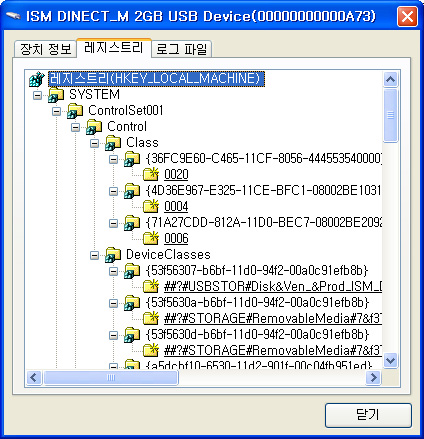Collapse the {53f5630d-b6bf-11d0 node
This screenshot has height=439, width=424.
coord(113,335)
